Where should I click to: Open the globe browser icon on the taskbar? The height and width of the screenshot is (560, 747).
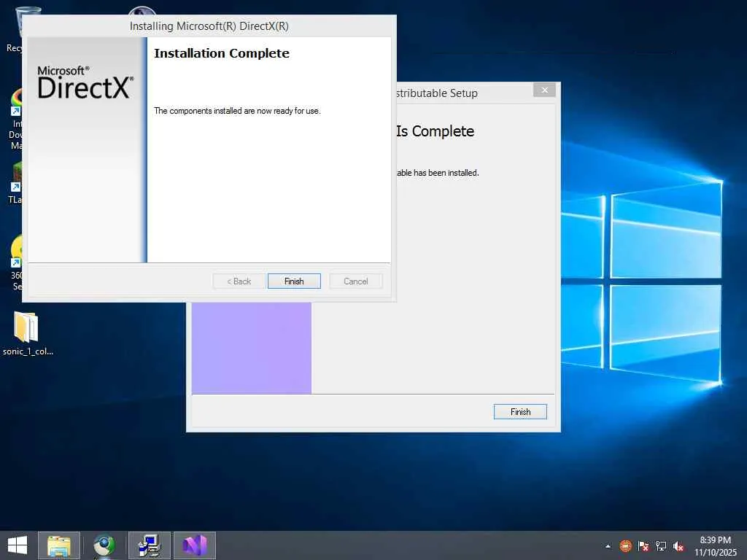pyautogui.click(x=104, y=545)
